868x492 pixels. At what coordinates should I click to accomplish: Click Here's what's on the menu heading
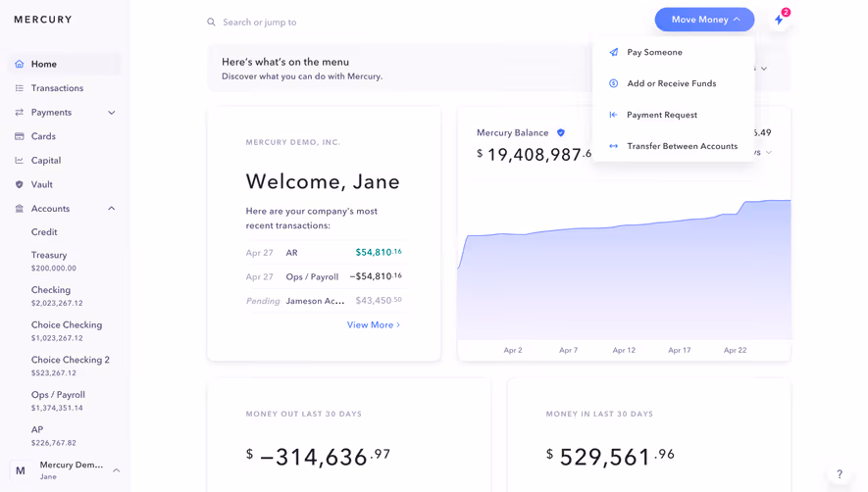coord(285,62)
